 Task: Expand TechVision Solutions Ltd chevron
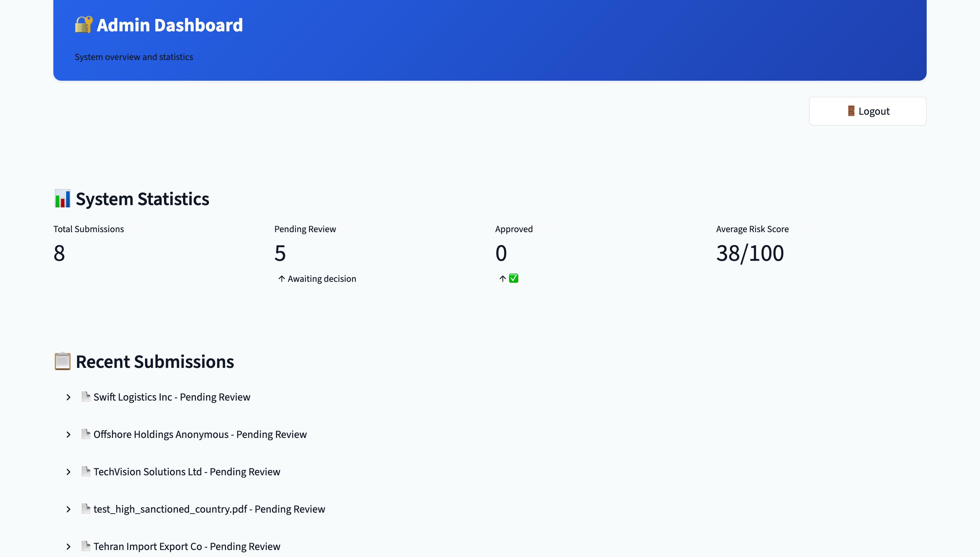tap(68, 472)
